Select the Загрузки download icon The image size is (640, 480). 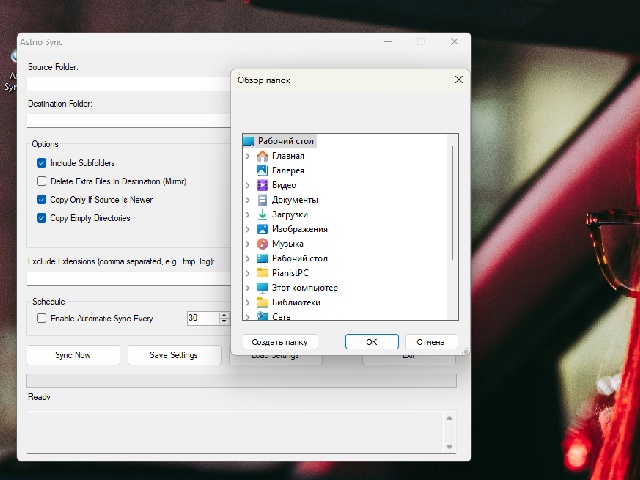tap(262, 215)
